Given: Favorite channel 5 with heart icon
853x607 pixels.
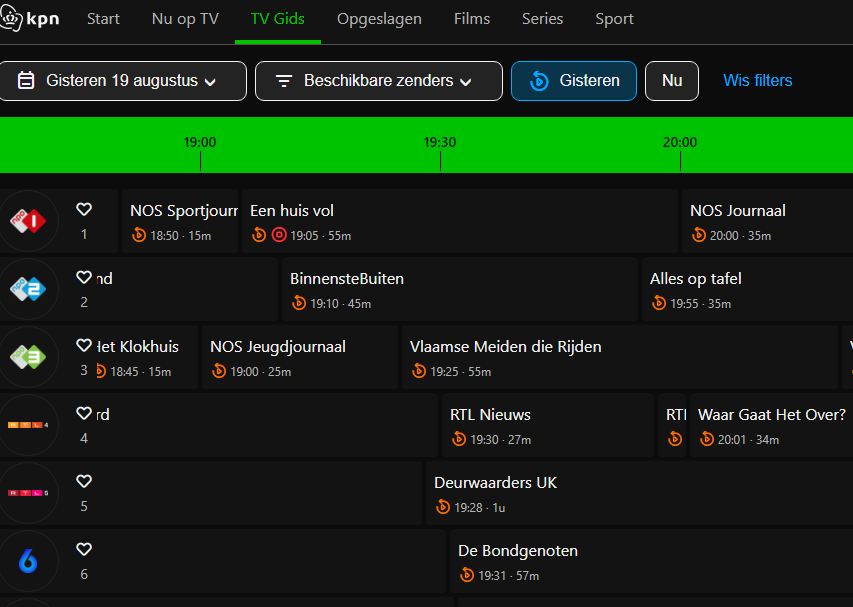Looking at the screenshot, I should (84, 481).
